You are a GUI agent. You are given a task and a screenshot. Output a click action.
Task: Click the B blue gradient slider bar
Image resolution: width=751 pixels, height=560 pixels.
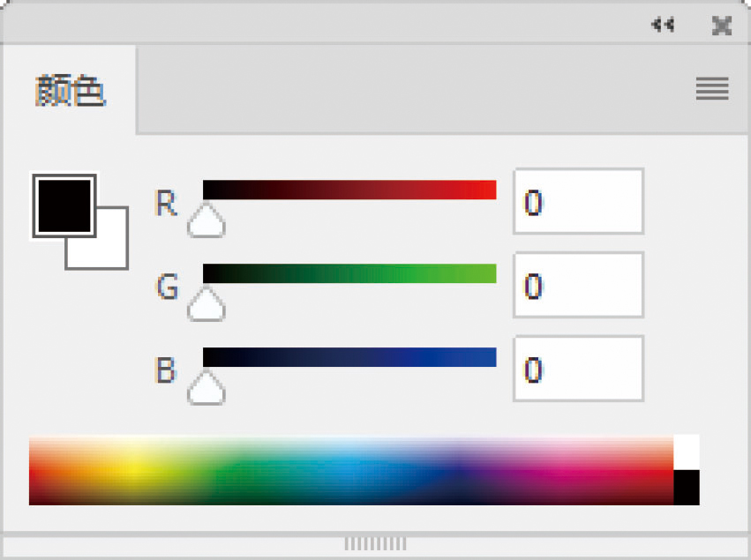tap(349, 357)
